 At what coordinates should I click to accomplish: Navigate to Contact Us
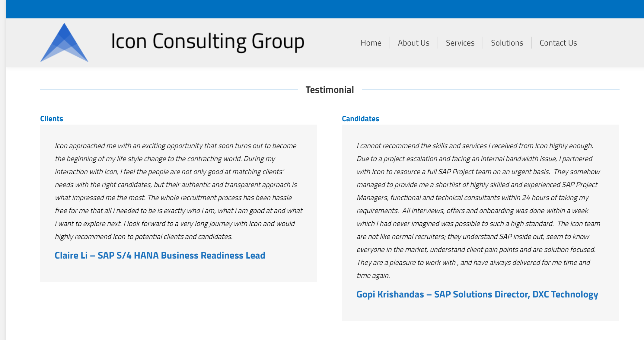point(558,43)
